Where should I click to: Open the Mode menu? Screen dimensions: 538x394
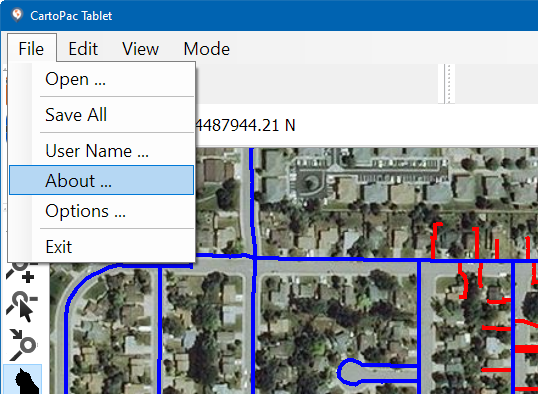[207, 48]
